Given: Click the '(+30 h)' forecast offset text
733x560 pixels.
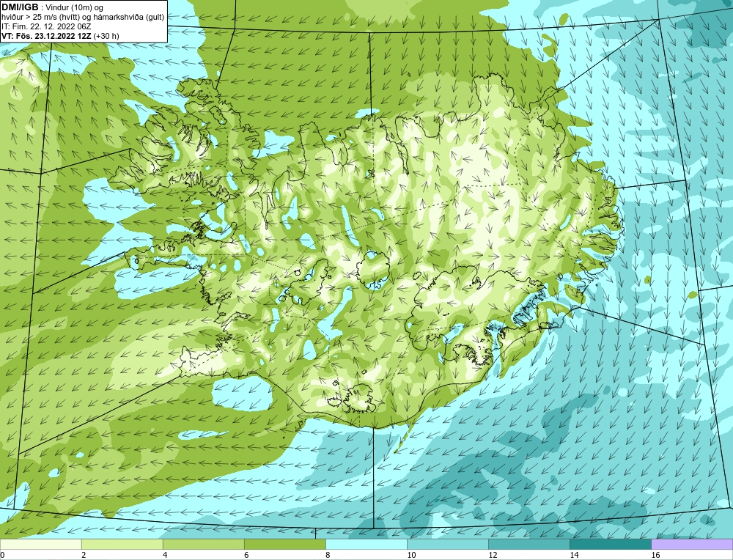Looking at the screenshot, I should [106, 36].
